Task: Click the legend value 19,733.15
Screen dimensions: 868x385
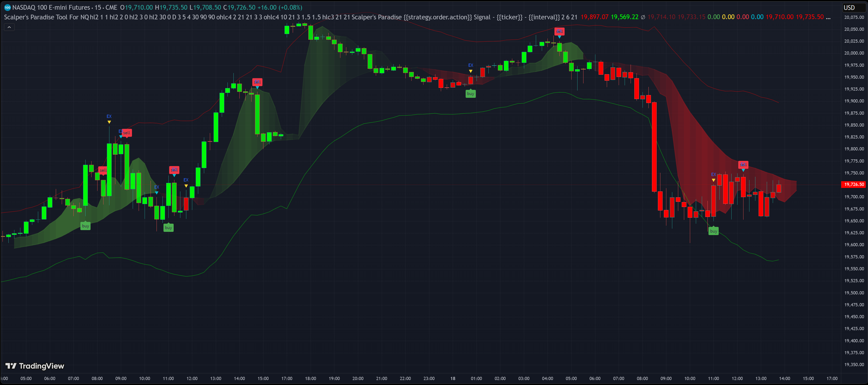Action: (x=691, y=17)
